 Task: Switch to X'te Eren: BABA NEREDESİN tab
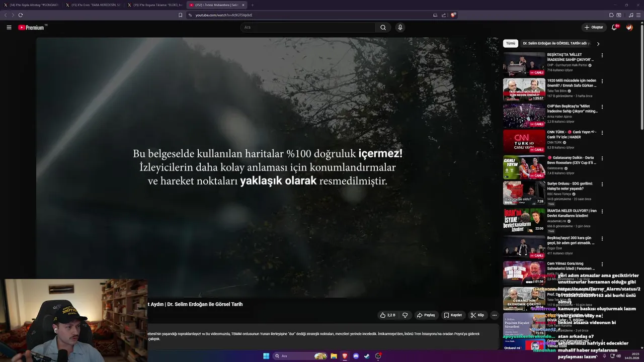(93, 5)
